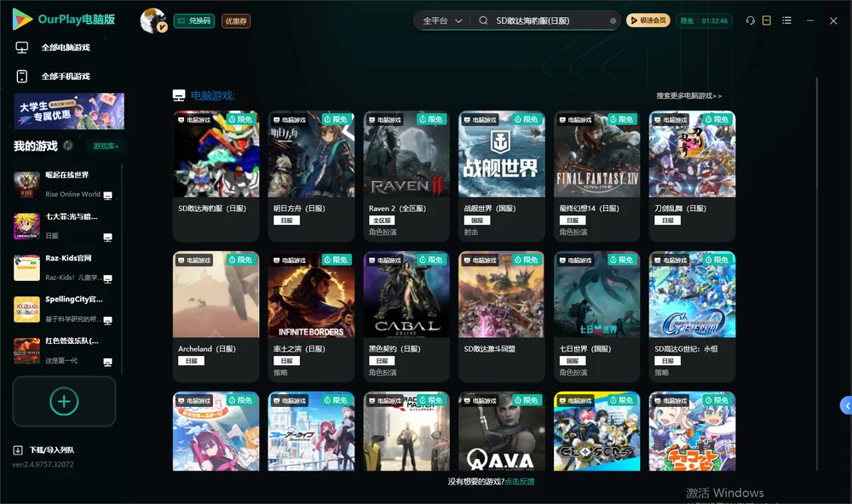This screenshot has height=504, width=852.
Task: Click PC icon beside 红色管弦乐队
Action: click(x=107, y=363)
